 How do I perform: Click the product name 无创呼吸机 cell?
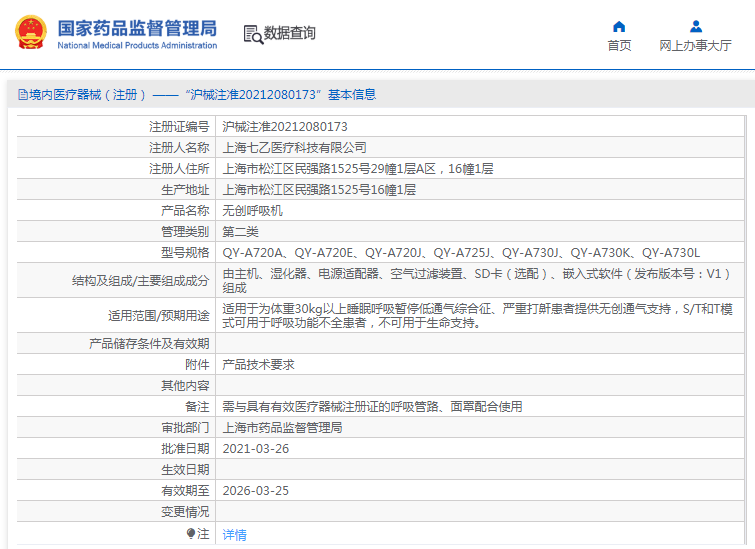pyautogui.click(x=252, y=211)
